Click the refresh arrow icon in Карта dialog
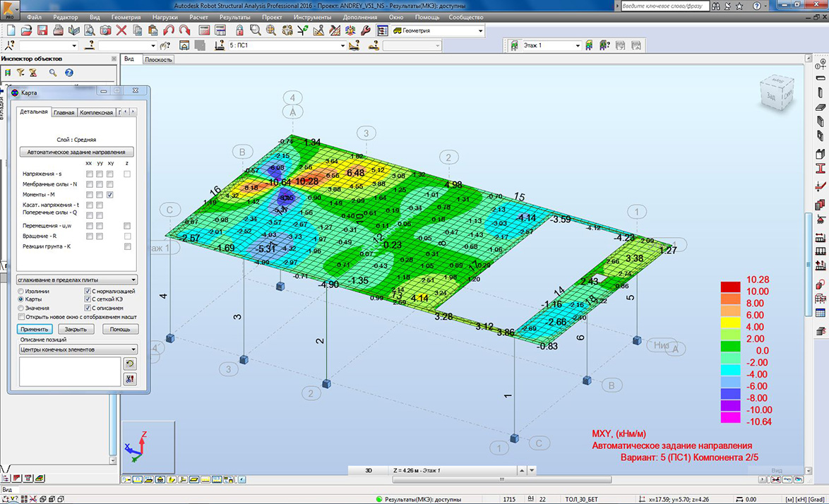The width and height of the screenshot is (829, 504). click(x=129, y=364)
